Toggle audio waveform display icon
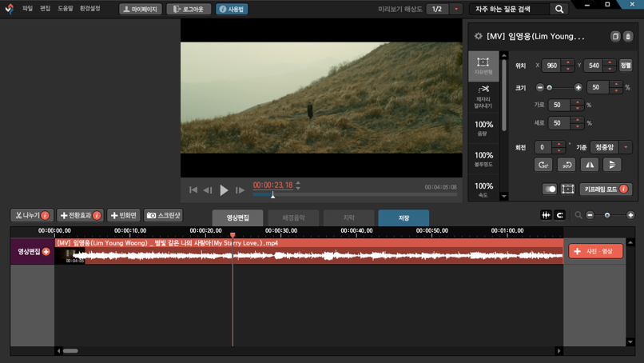 click(546, 215)
